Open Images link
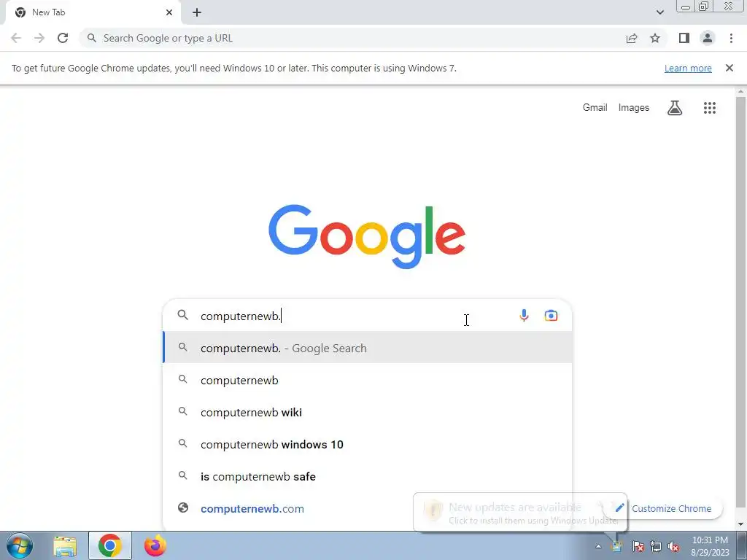The image size is (747, 560). pyautogui.click(x=634, y=108)
